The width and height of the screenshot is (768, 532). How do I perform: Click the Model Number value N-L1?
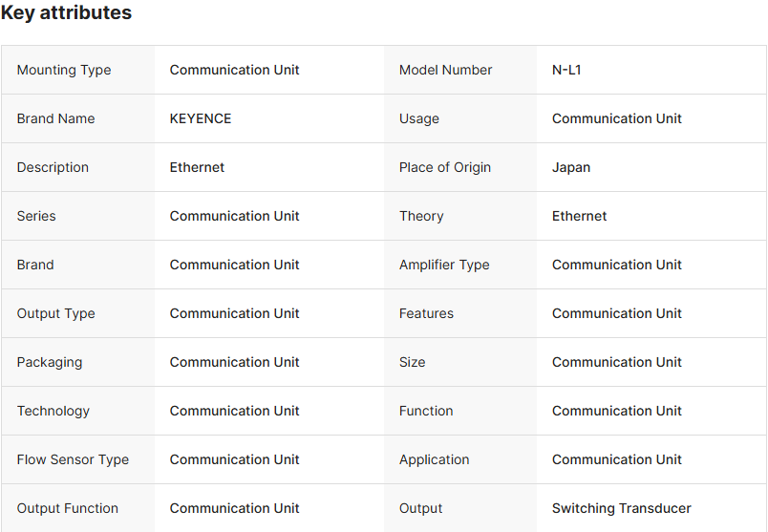click(x=566, y=70)
